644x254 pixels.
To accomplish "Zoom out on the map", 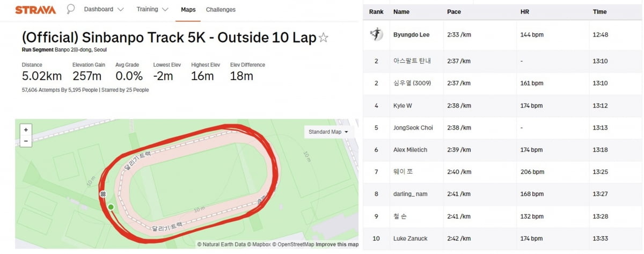I will 26,141.
